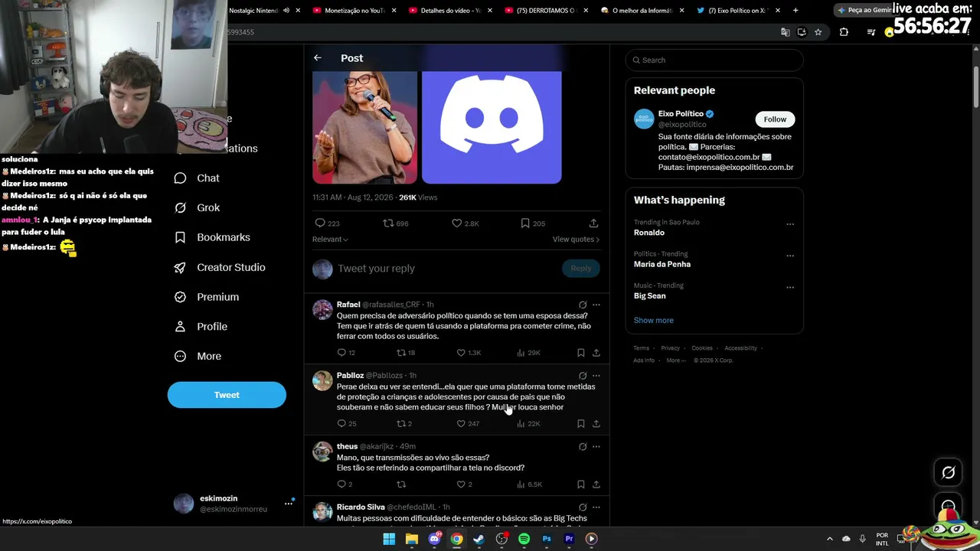Reply to Rafael's comment (12 replies)

tap(341, 353)
